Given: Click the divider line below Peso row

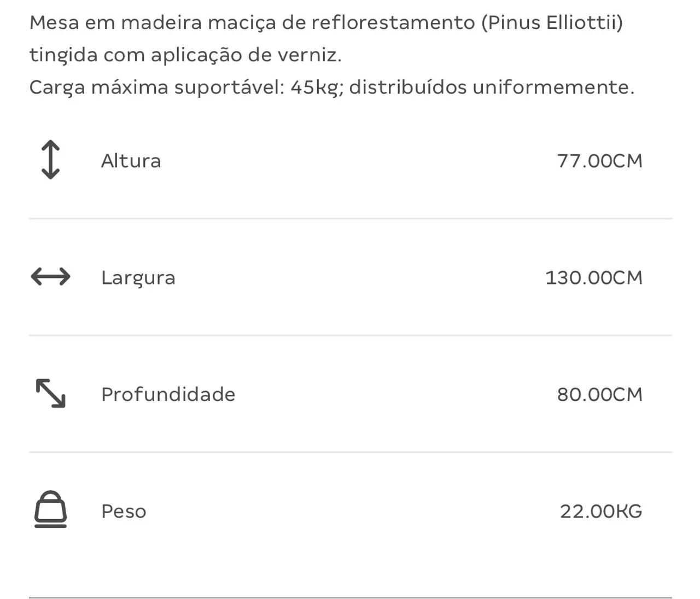Looking at the screenshot, I should tap(350, 597).
